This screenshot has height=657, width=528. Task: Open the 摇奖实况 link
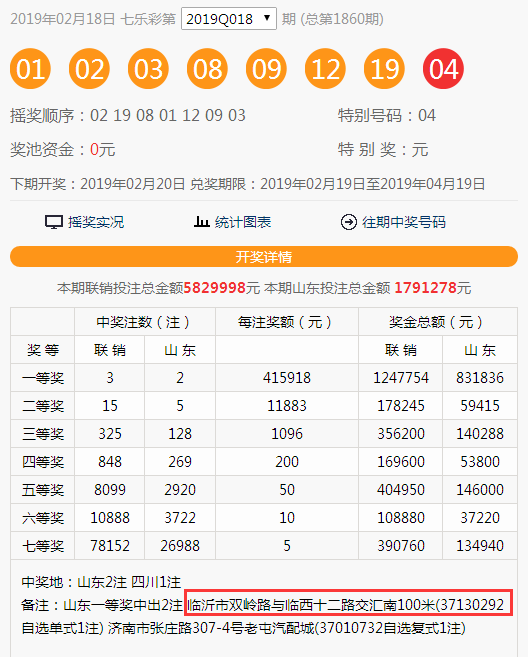(x=96, y=222)
